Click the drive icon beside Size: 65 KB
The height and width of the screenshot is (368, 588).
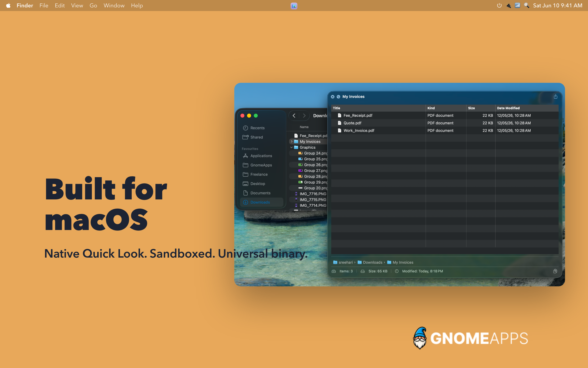pos(362,271)
